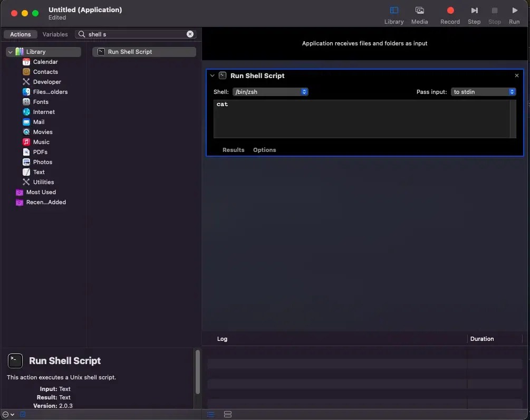Viewport: 530px width, 420px height.
Task: Click the search field containing 'shell s'
Action: 136,34
